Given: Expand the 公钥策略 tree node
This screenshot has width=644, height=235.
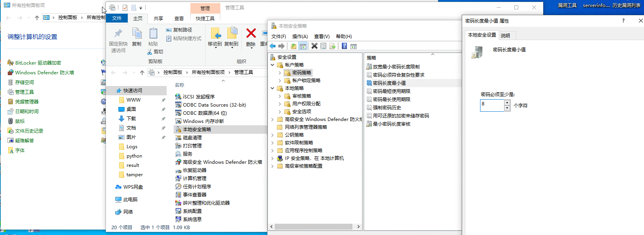Looking at the screenshot, I should 273,135.
